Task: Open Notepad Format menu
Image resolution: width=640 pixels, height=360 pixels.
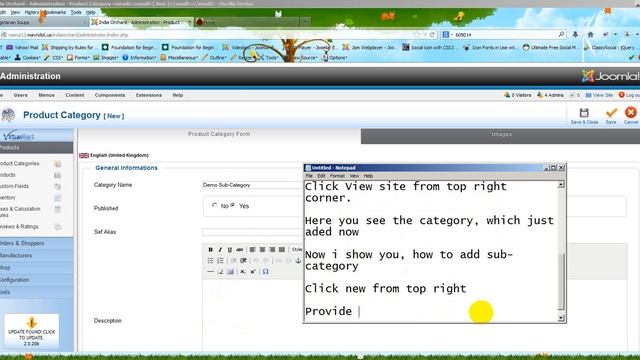Action: 337,176
